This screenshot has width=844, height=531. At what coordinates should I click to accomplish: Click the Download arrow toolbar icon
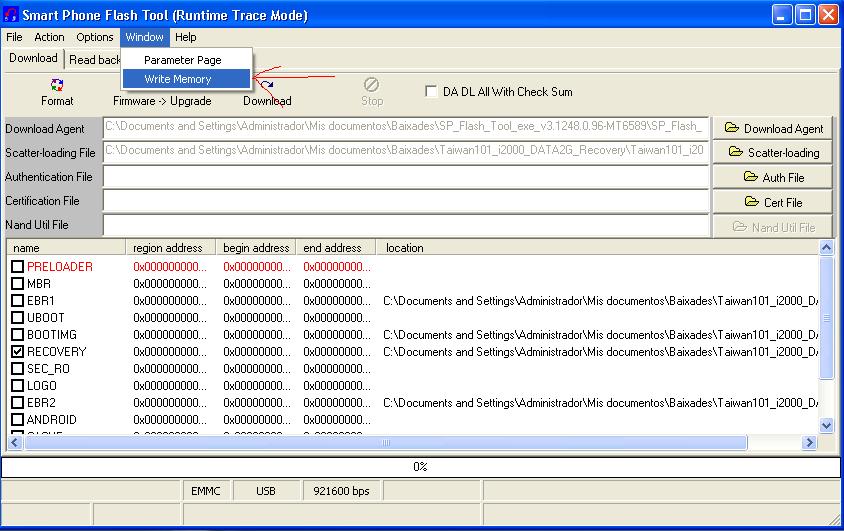pos(267,85)
